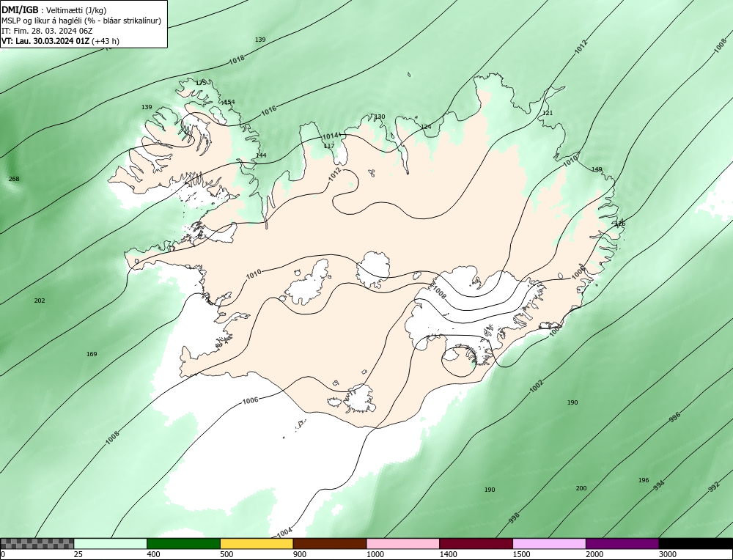Click the 144 value label
Viewport: 733px width, 560px height.
262,155
